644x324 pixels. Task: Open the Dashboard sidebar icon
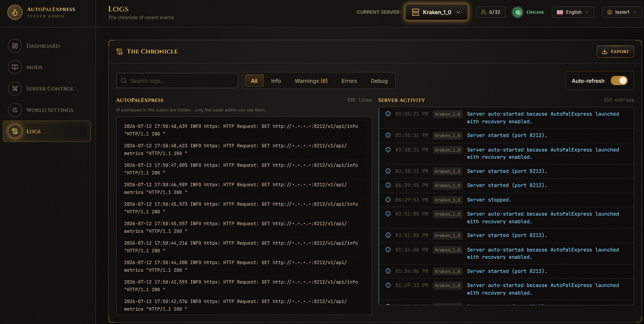(15, 46)
